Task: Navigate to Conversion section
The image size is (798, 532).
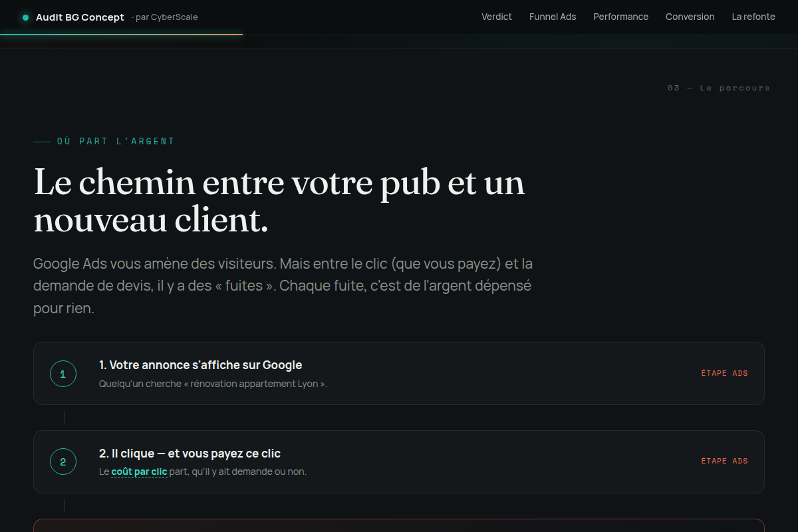Action: click(x=690, y=17)
